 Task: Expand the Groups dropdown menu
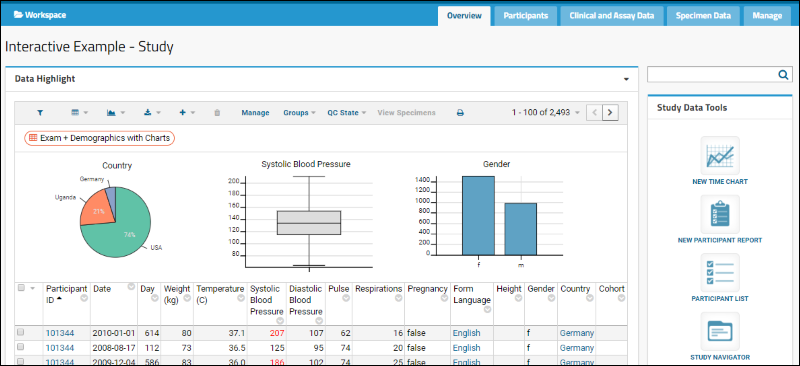[299, 113]
